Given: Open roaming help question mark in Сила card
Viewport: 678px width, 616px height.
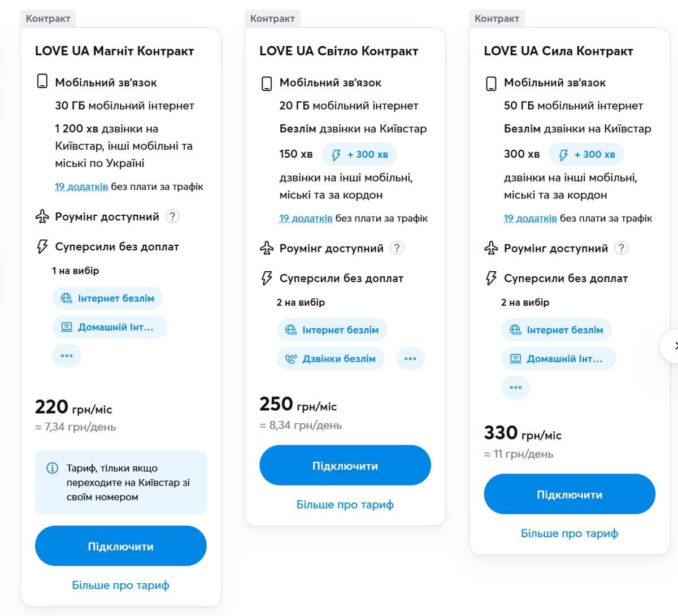Looking at the screenshot, I should coord(621,248).
